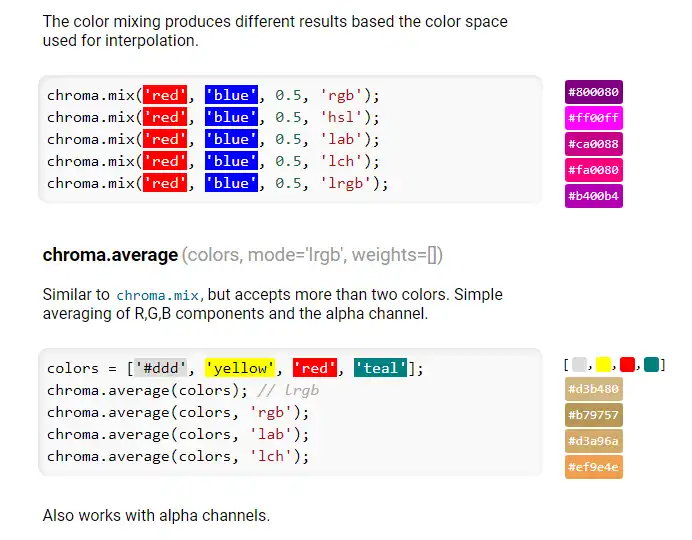Open the chroma.mix inline code link
The height and width of the screenshot is (540, 692).
click(160, 296)
